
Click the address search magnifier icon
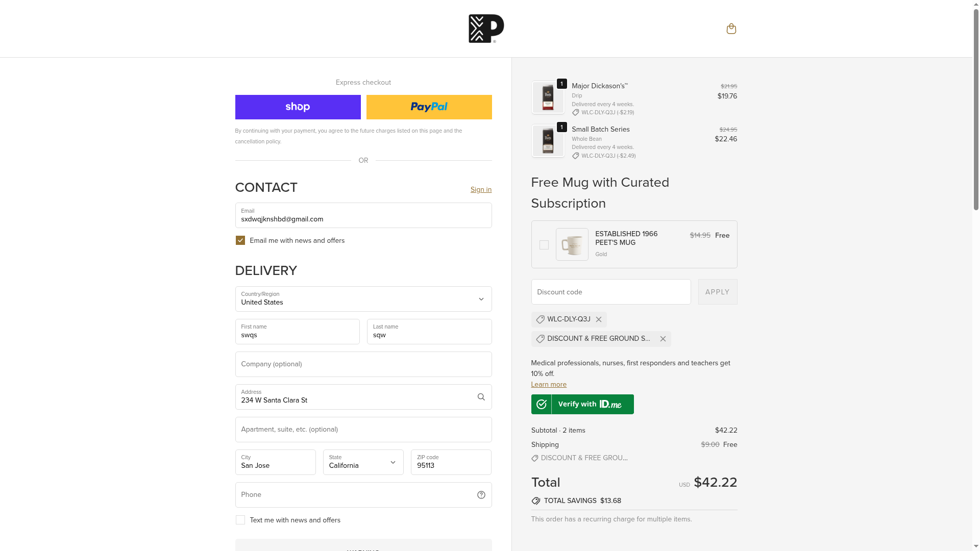(481, 397)
